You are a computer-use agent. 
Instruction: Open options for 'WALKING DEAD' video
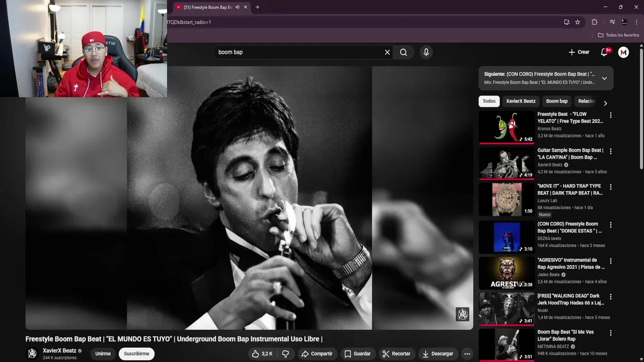[x=611, y=297]
